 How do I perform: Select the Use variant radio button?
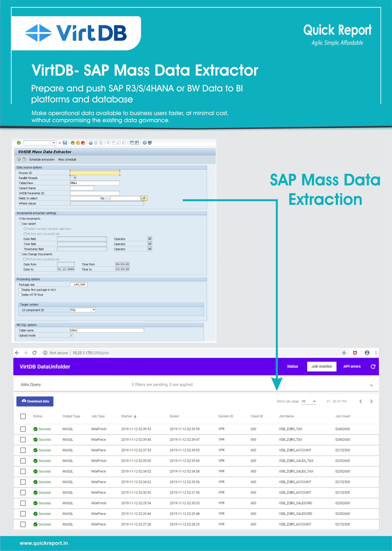pyautogui.click(x=20, y=224)
